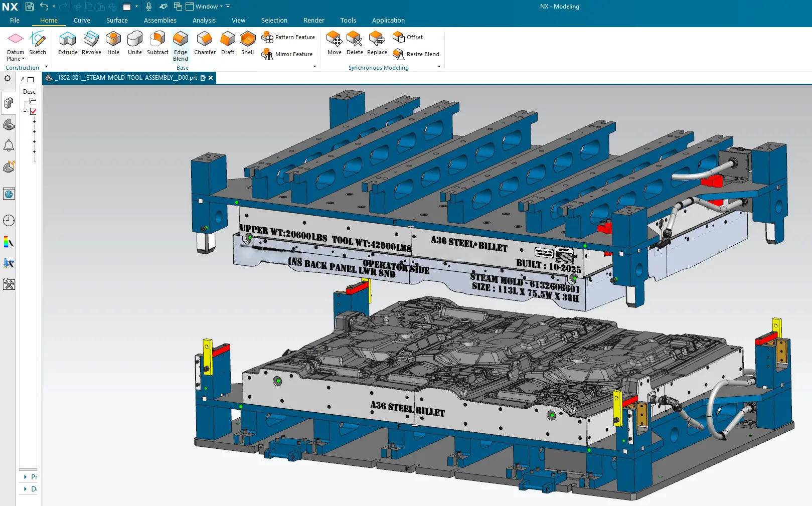
Task: Click the Save icon in title bar
Action: [x=30, y=7]
